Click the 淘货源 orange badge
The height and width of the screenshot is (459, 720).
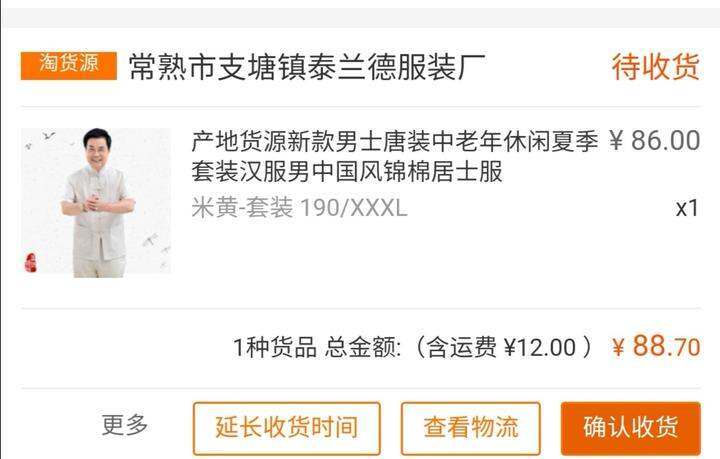[x=68, y=66]
